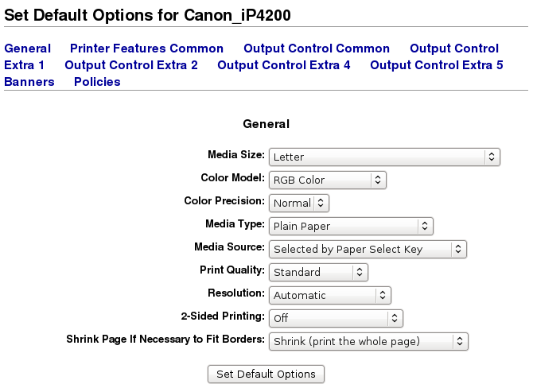Open the Shrink Page dropdown
Viewport: 533px width, 392px height.
click(x=368, y=341)
